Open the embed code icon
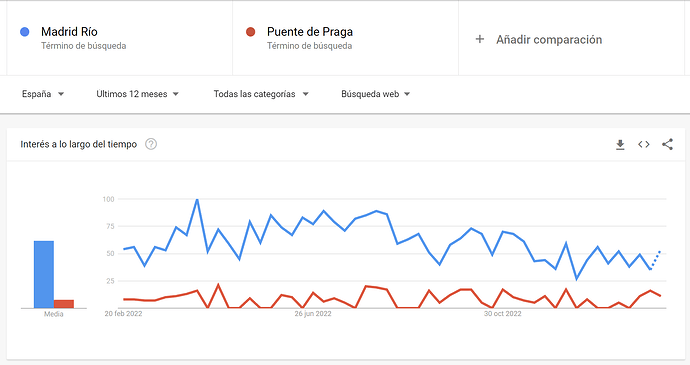Screen dimensions: 690x365 coord(644,144)
